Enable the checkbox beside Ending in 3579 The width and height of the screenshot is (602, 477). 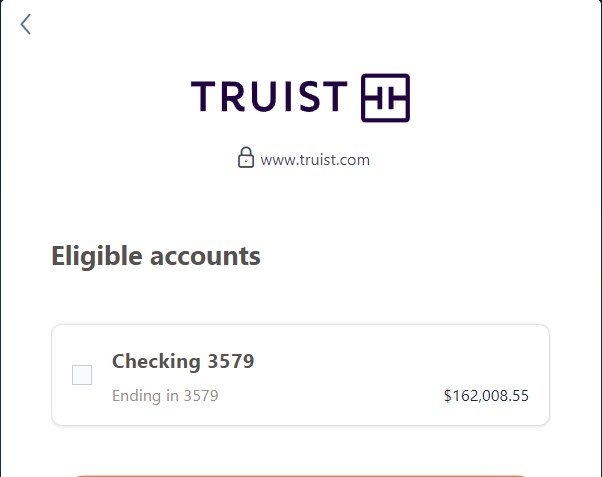[82, 375]
